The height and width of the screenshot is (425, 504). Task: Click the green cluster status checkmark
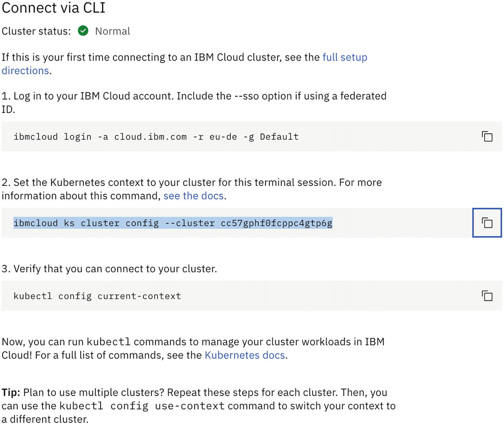83,31
